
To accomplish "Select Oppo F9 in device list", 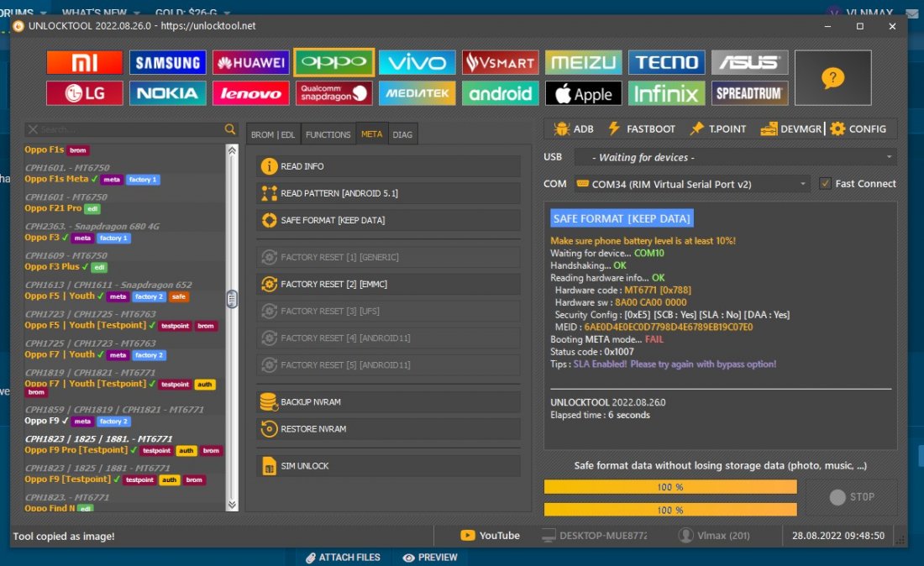I will click(x=42, y=421).
